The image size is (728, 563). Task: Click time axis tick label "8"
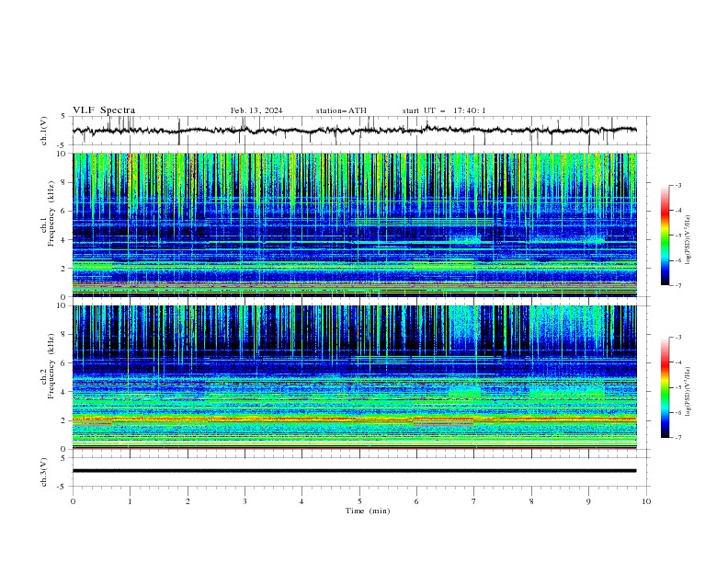point(531,501)
